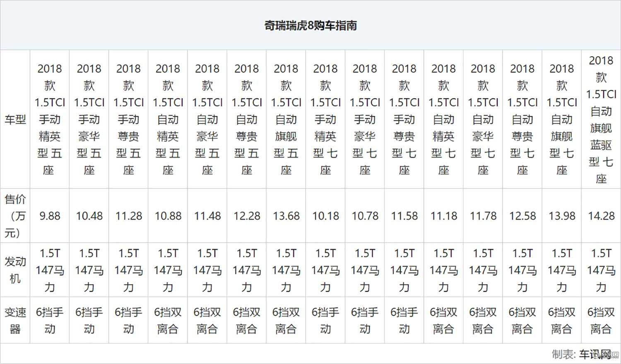This screenshot has width=621, height=364.
Task: Click the 6挡手动 cell under price 10.18
Action: pos(325,321)
